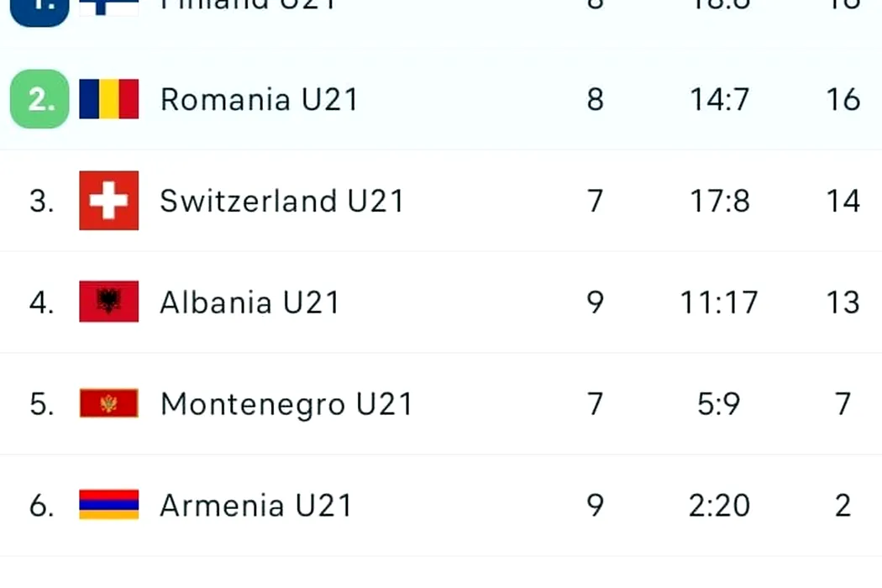Click the Finland flag icon
The width and height of the screenshot is (882, 588).
point(108,8)
